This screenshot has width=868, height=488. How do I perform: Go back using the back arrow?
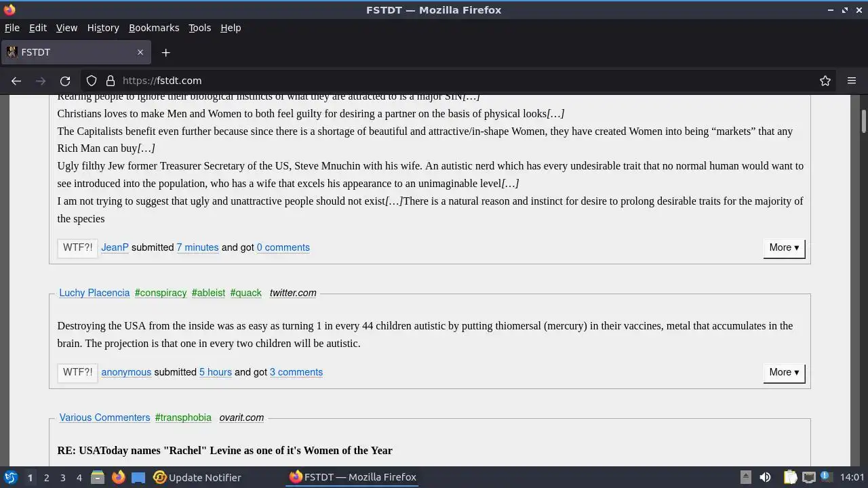point(16,81)
